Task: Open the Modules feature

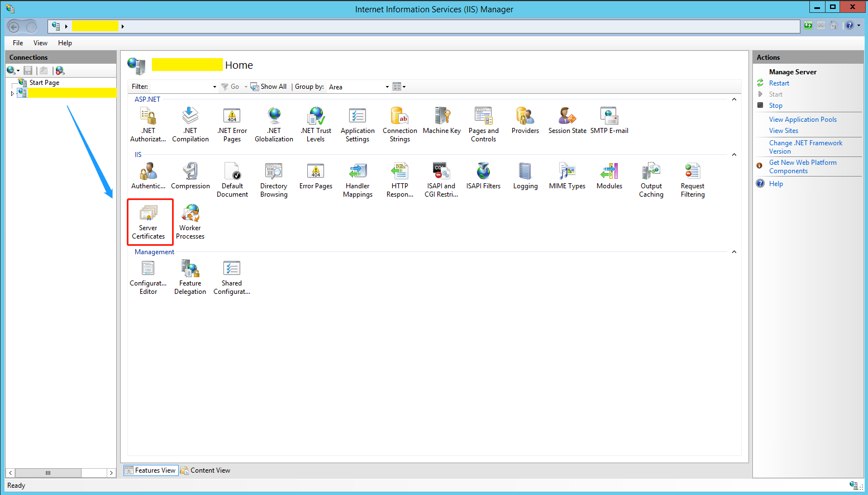Action: pyautogui.click(x=609, y=176)
